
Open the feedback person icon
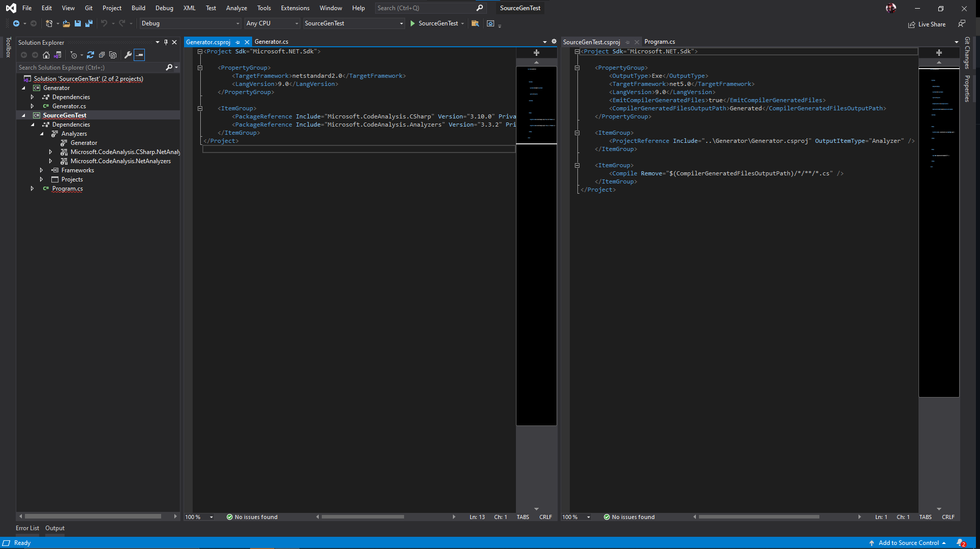[962, 23]
